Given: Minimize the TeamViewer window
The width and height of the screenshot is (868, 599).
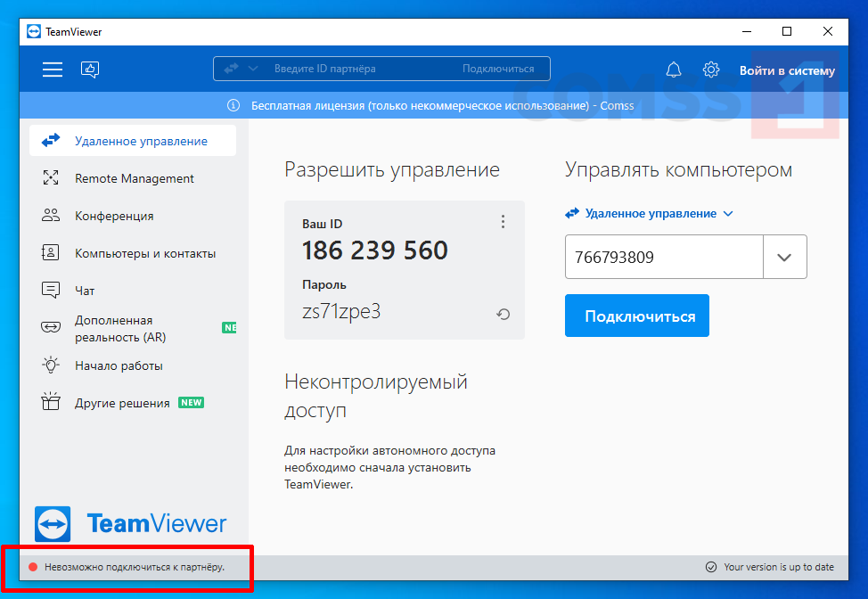Looking at the screenshot, I should click(747, 31).
